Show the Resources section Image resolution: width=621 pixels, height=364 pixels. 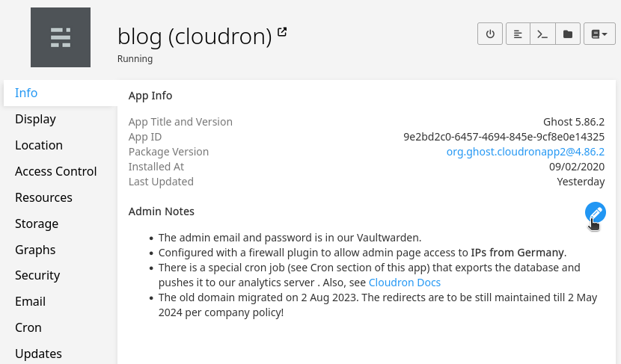point(43,197)
